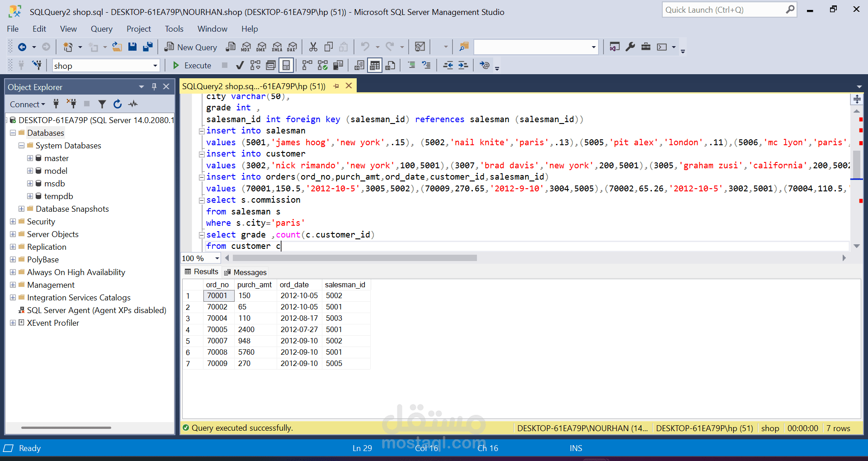Open the File menu
The height and width of the screenshot is (461, 868).
13,29
